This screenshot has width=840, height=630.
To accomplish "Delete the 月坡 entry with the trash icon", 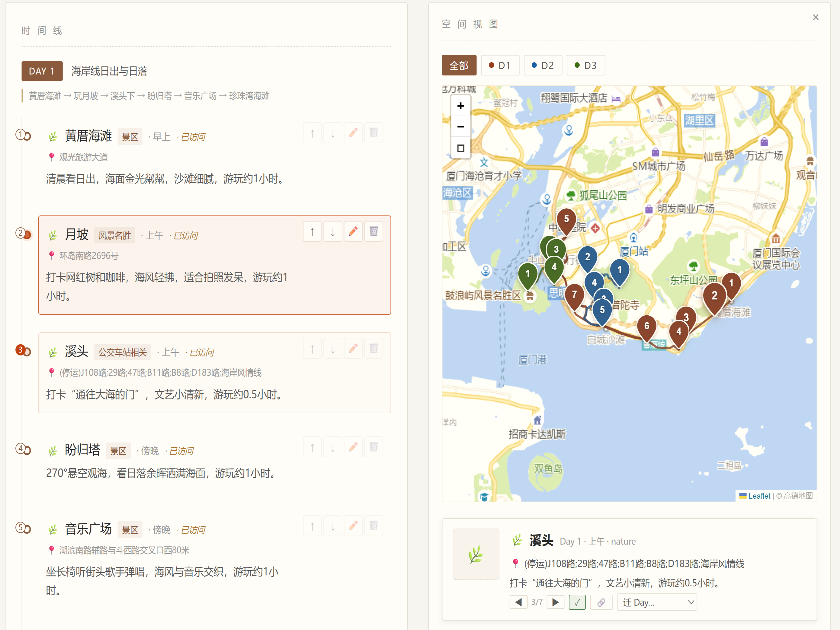I will tap(374, 232).
